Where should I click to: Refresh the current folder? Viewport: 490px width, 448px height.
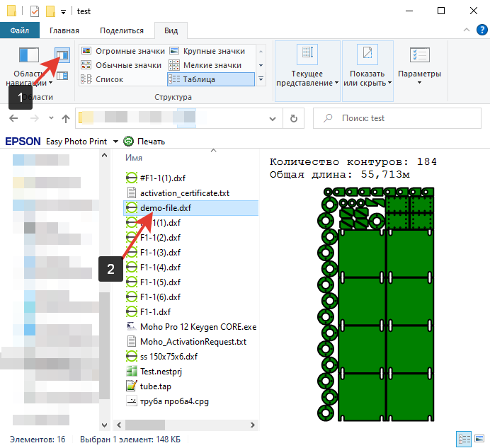[x=293, y=118]
